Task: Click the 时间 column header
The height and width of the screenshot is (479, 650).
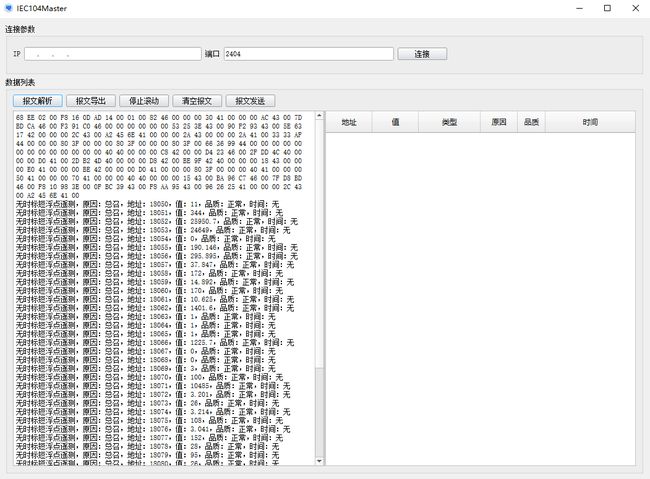Action: coord(590,122)
